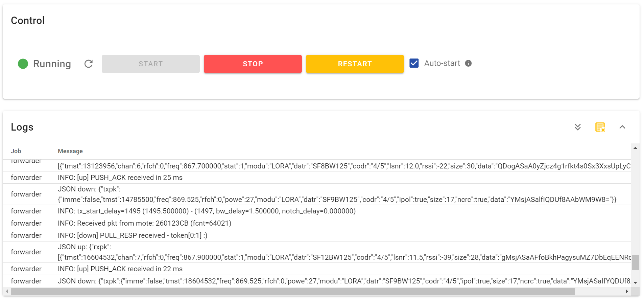Click the horizontal scrollbar right arrow
The height and width of the screenshot is (299, 644).
click(627, 291)
